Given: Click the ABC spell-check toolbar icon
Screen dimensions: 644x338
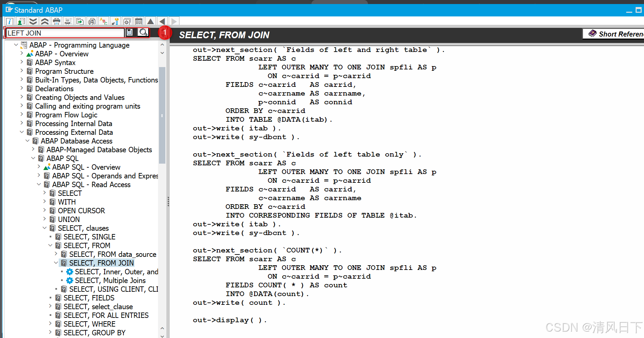Looking at the screenshot, I should pyautogui.click(x=103, y=21).
